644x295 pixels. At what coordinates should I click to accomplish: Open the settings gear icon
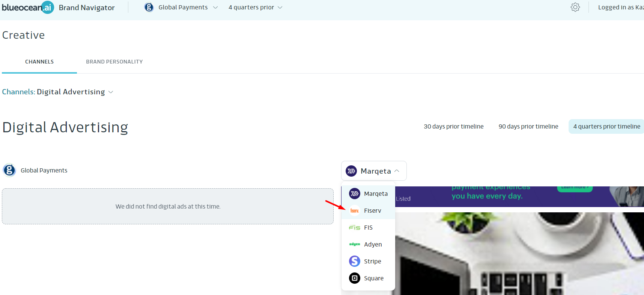(x=575, y=7)
